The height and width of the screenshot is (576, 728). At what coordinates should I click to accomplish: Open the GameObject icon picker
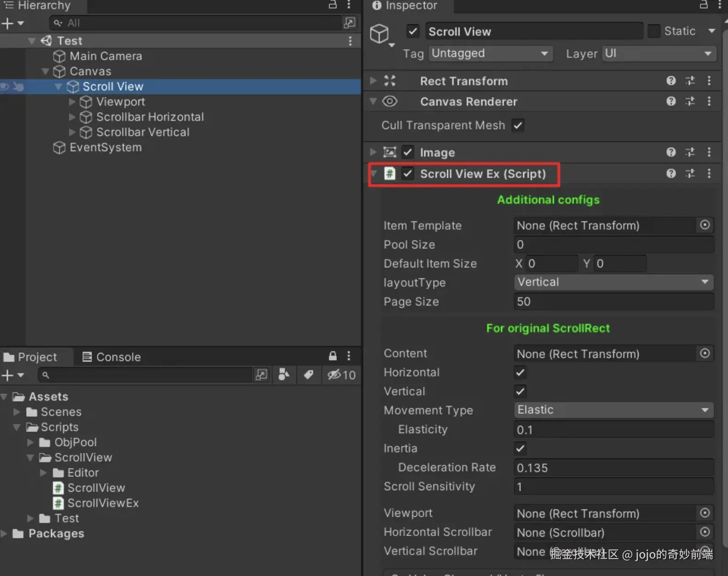[382, 35]
